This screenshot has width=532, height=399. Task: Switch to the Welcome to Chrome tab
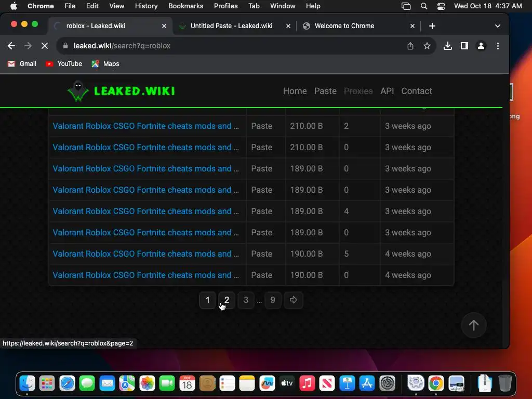(x=344, y=26)
